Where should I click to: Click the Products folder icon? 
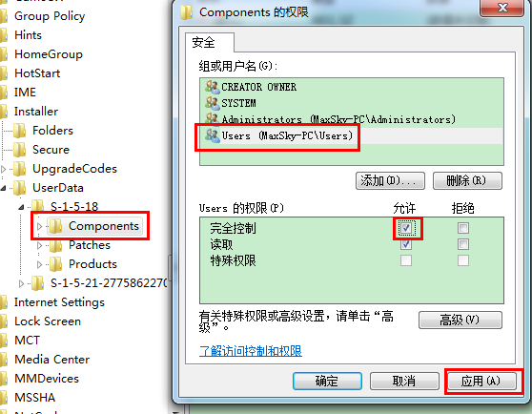click(55, 264)
